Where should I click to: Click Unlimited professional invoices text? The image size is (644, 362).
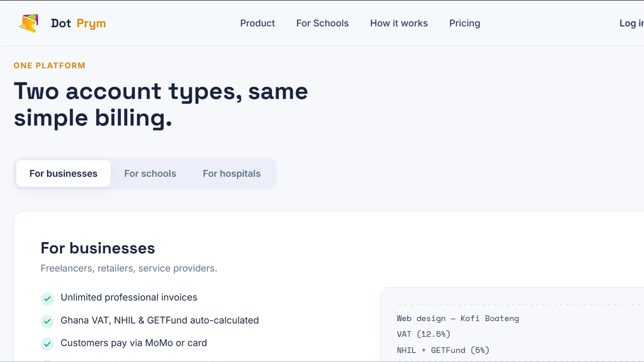pos(129,297)
